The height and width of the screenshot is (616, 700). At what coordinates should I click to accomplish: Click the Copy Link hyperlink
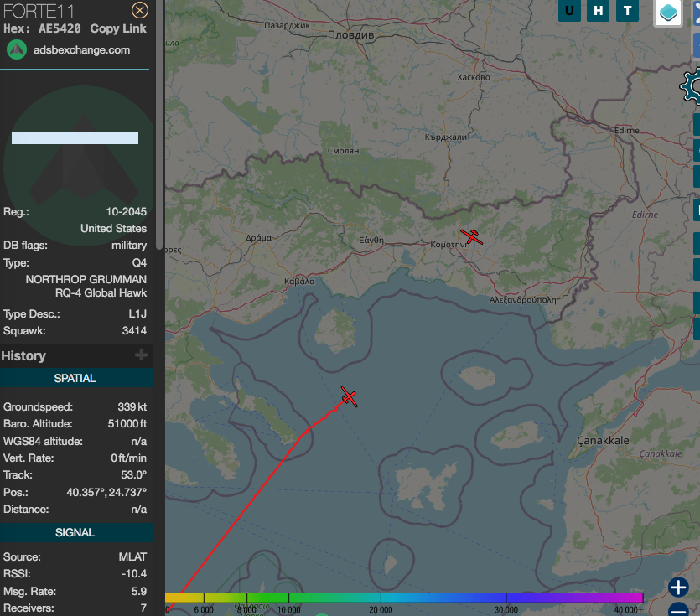[x=118, y=28]
